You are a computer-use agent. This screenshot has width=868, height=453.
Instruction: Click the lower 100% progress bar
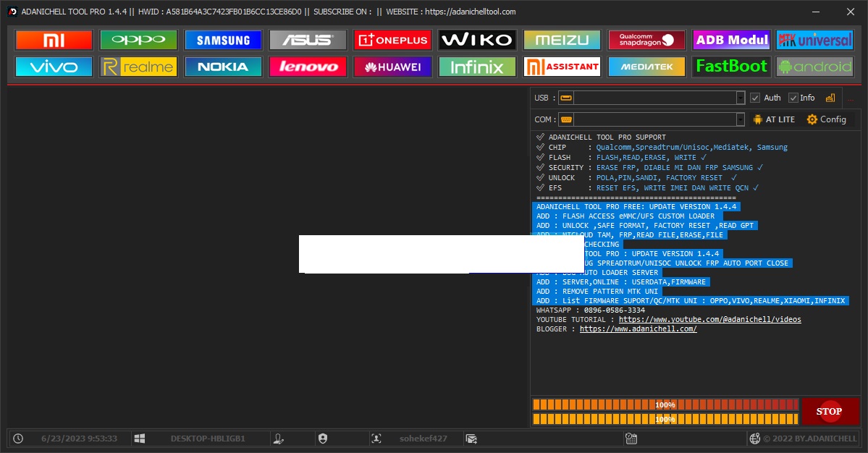point(665,419)
